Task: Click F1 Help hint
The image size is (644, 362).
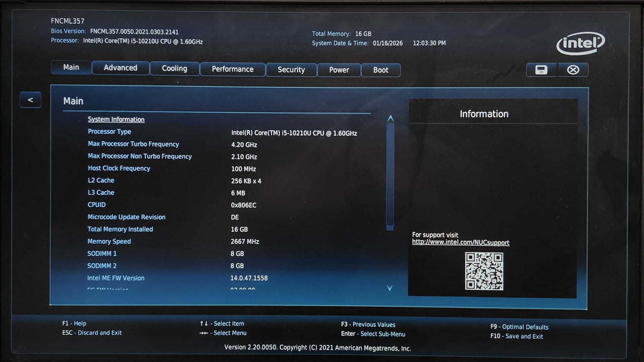Action: [74, 324]
